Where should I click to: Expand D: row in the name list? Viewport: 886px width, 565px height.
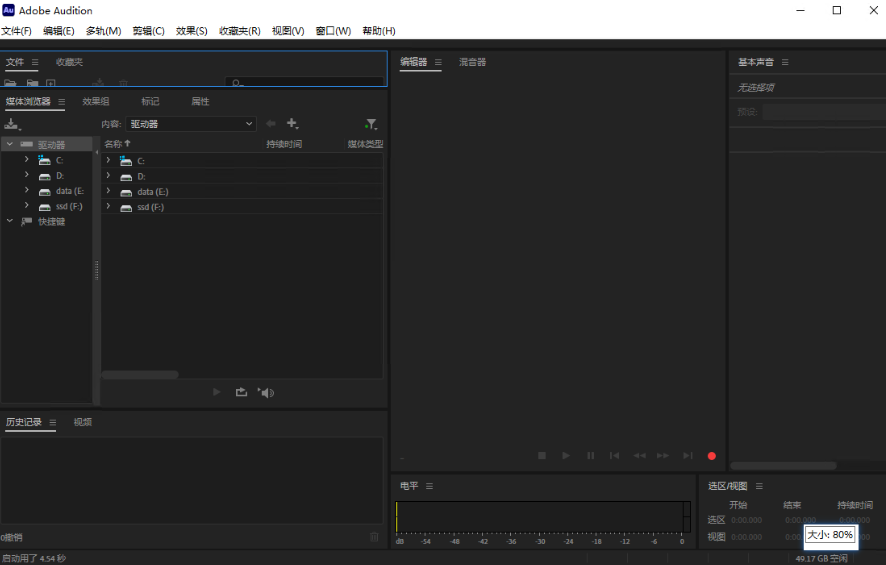click(x=108, y=176)
